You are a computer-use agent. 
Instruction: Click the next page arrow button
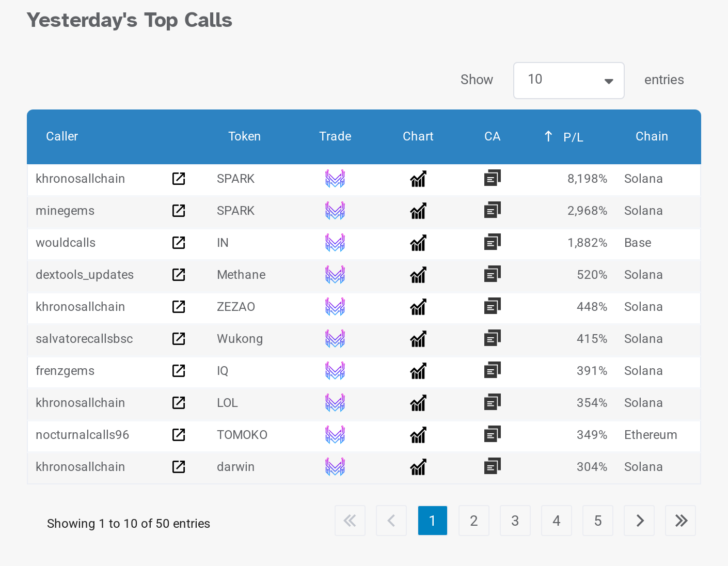click(x=639, y=521)
